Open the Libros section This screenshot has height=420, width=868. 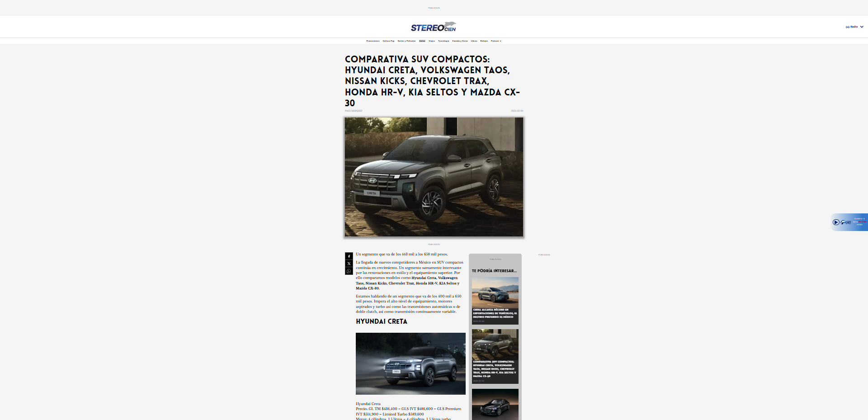(474, 41)
